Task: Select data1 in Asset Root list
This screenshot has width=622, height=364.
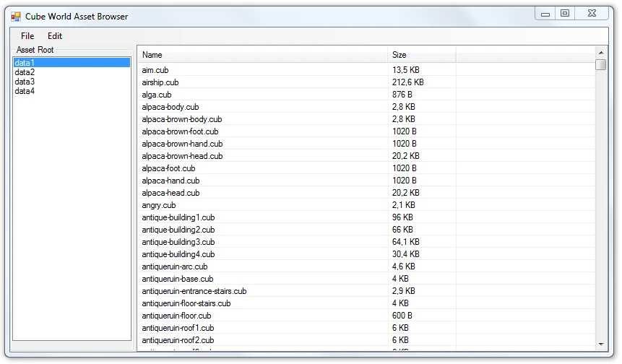Action: 72,63
